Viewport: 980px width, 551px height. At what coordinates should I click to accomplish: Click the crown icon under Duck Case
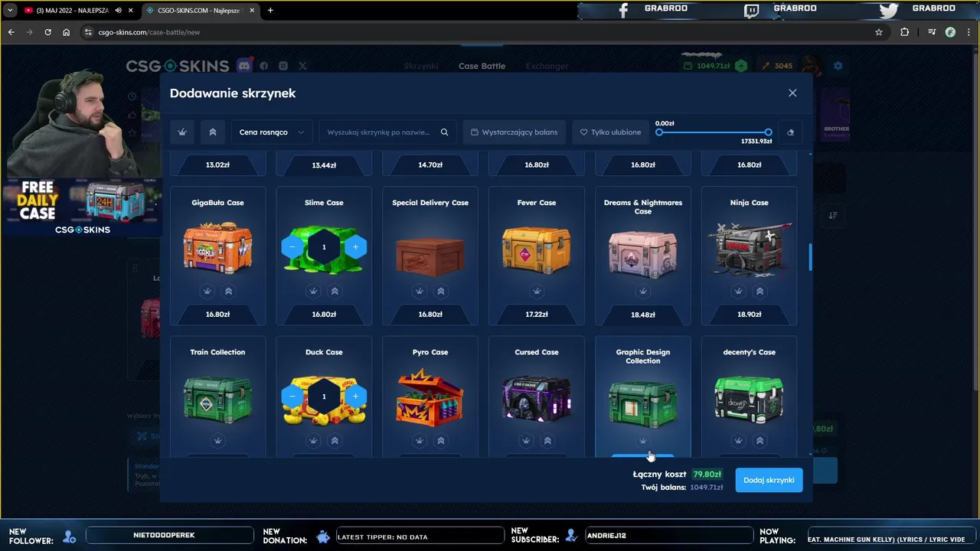coord(313,441)
